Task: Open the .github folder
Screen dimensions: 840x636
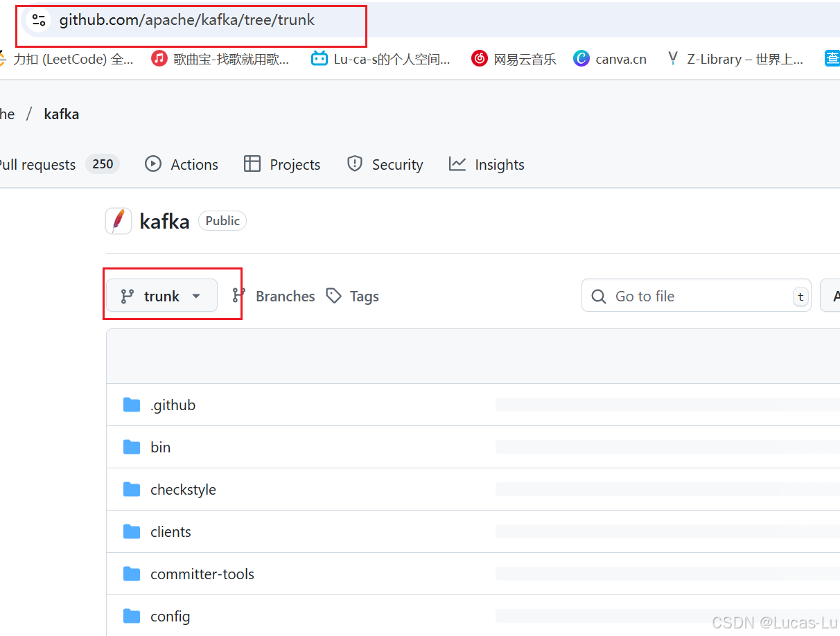Action: pyautogui.click(x=173, y=405)
